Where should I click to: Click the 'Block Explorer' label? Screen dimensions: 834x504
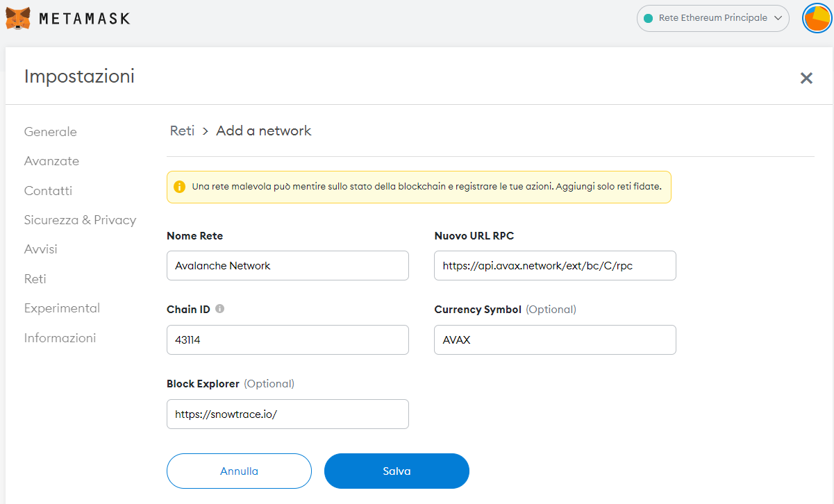pyautogui.click(x=203, y=384)
